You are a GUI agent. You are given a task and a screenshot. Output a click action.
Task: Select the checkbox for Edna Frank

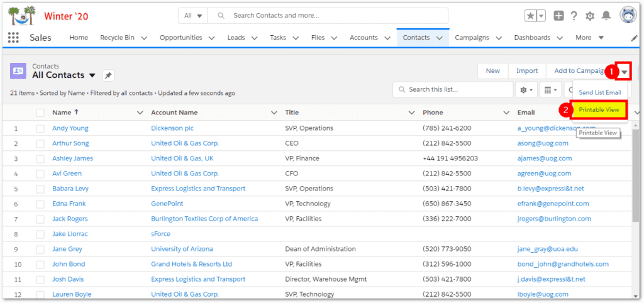click(40, 204)
